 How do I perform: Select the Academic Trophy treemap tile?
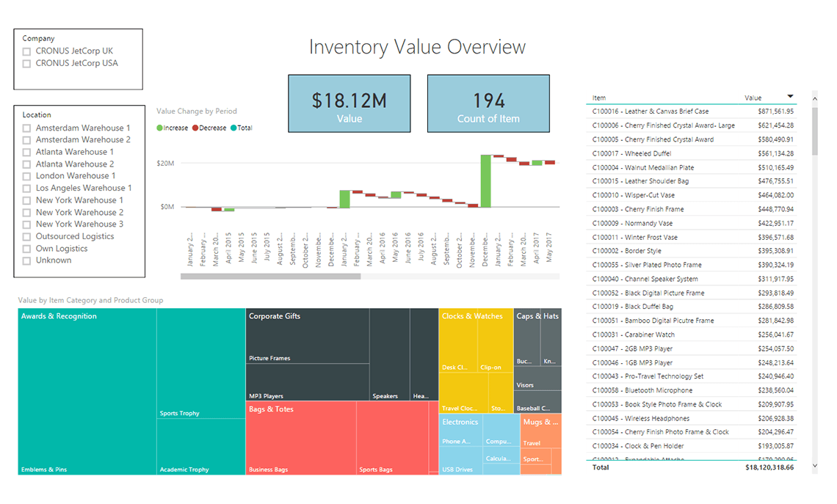coord(200,447)
